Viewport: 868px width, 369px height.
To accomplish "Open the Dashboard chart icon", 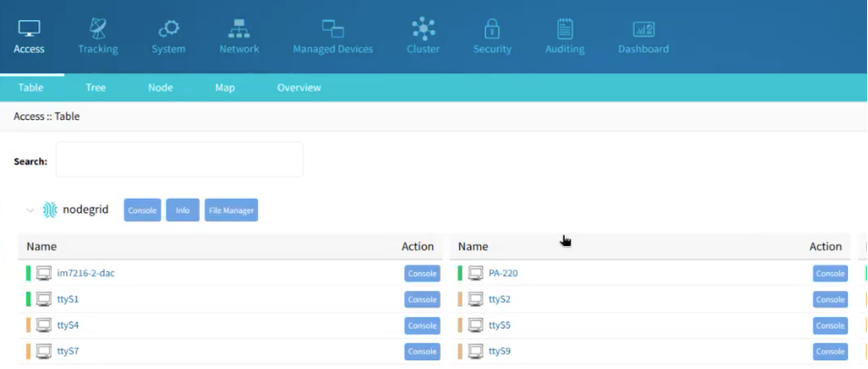I will [x=643, y=30].
